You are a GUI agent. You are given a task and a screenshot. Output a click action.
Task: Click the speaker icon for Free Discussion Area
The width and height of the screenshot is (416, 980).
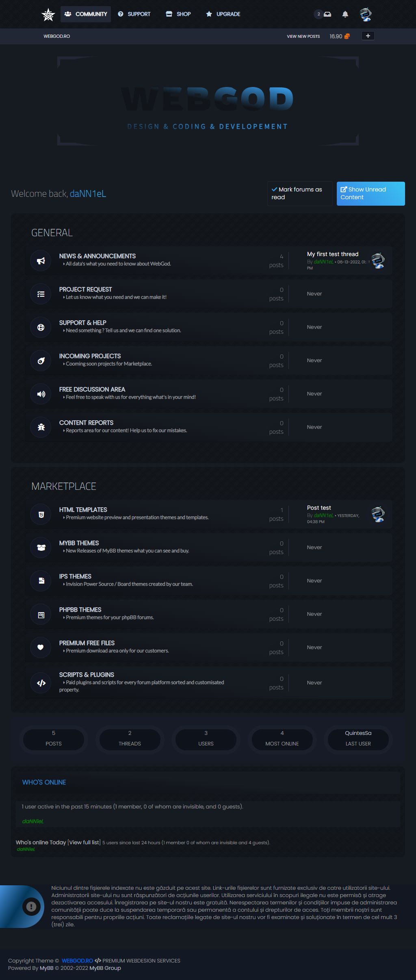(41, 394)
